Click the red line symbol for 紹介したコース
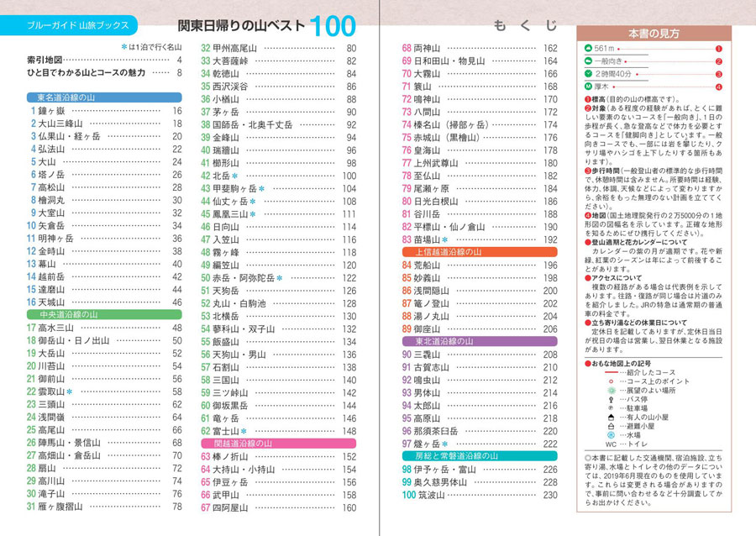 point(611,373)
